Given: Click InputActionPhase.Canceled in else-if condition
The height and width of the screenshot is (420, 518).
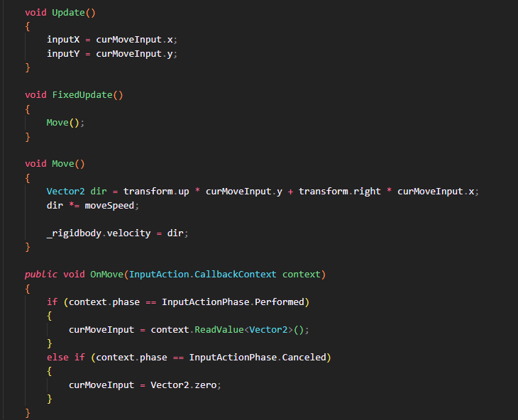Looking at the screenshot, I should [258, 358].
